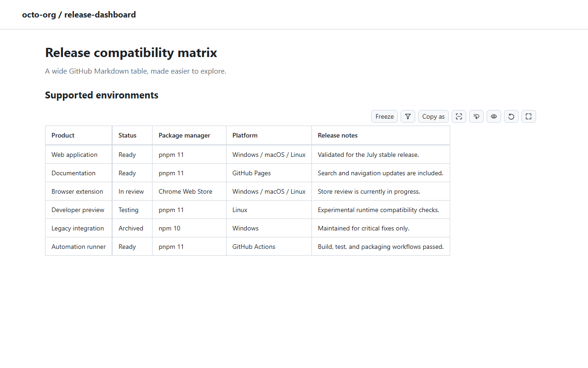Select the Developer preview cell
Image resolution: width=588 pixels, height=368 pixels.
(x=79, y=210)
